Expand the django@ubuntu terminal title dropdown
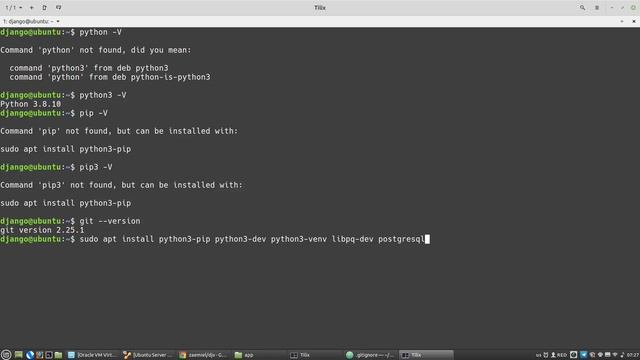The height and width of the screenshot is (360, 640). pos(58,21)
